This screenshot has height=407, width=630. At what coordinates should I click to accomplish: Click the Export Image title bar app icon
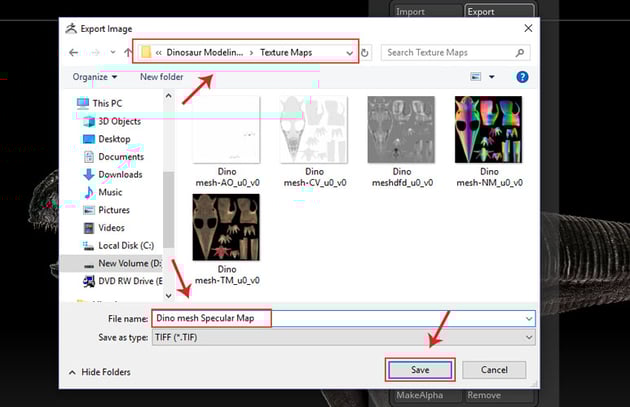71,29
